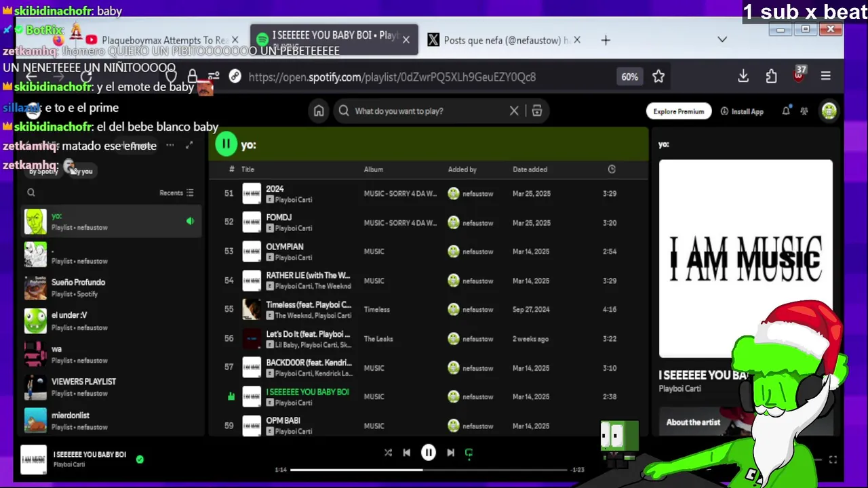Click the Explore Premium button
868x488 pixels.
(679, 111)
